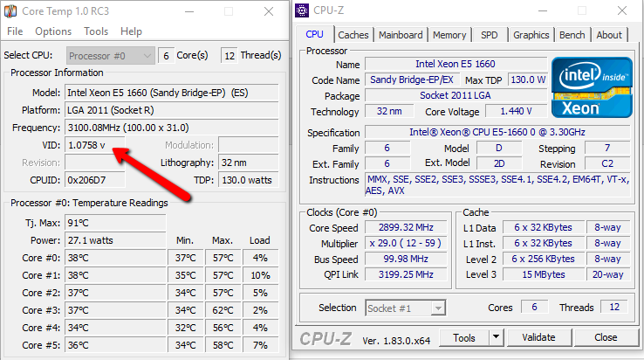Image resolution: width=644 pixels, height=360 pixels.
Task: Open the Mainboard tab
Action: (x=401, y=35)
